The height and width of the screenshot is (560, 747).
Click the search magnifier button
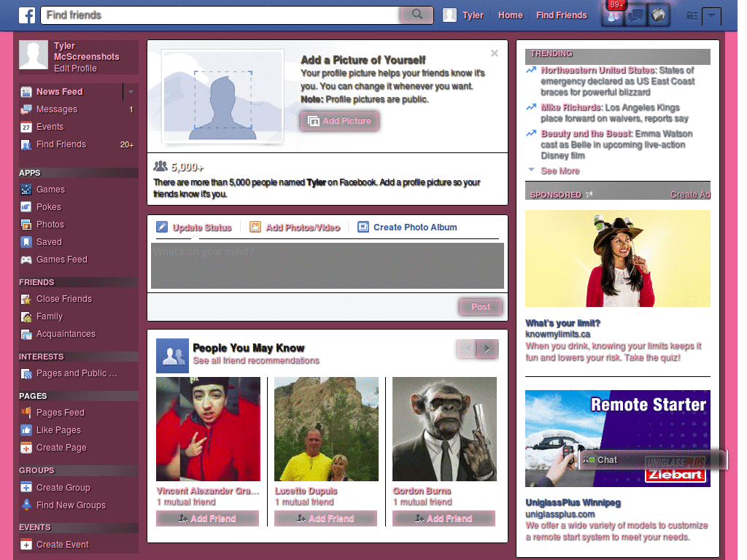[x=417, y=15]
